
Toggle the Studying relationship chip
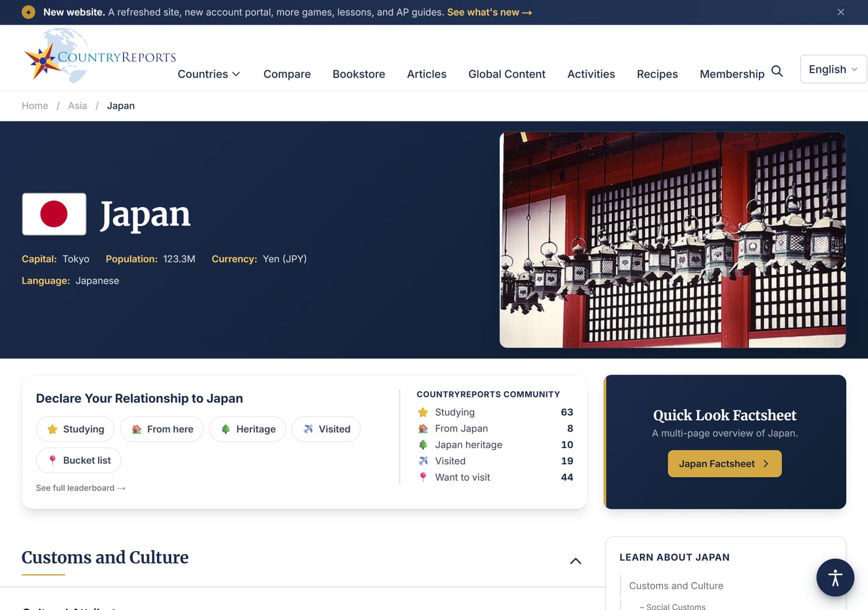click(75, 429)
